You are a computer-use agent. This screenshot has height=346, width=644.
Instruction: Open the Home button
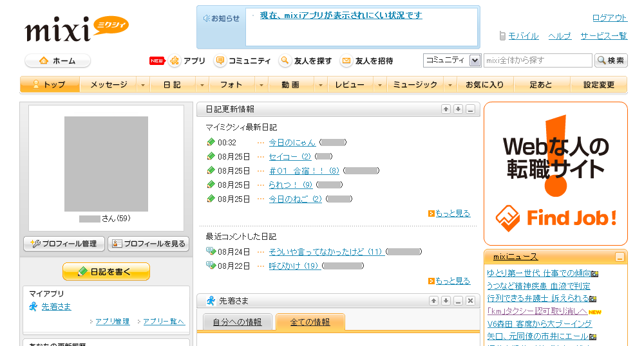click(x=57, y=60)
